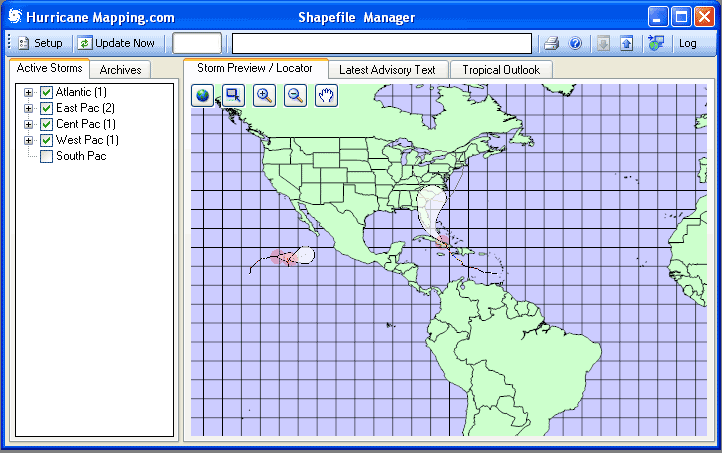
Task: Select the zoom out magnifier tool
Action: (295, 96)
